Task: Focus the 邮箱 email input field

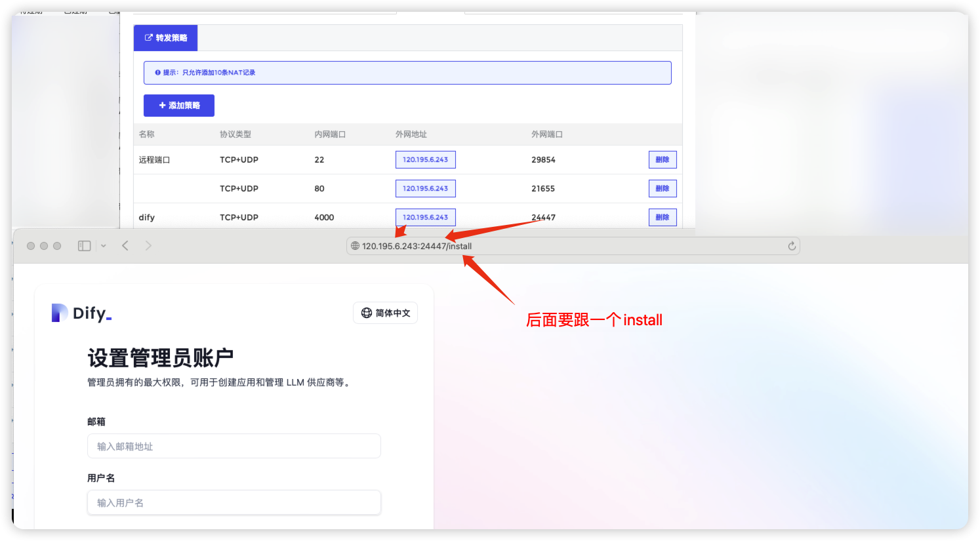Action: point(234,447)
